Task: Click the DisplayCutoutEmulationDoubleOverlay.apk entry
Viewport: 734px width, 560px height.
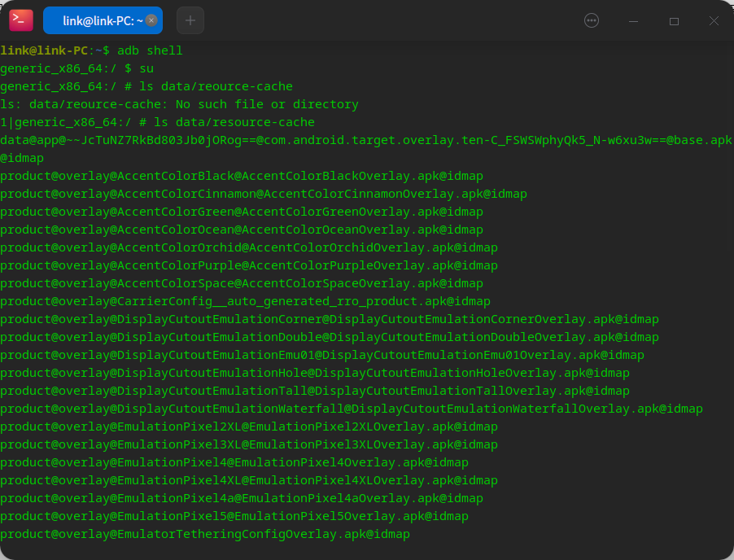Action: 330,337
